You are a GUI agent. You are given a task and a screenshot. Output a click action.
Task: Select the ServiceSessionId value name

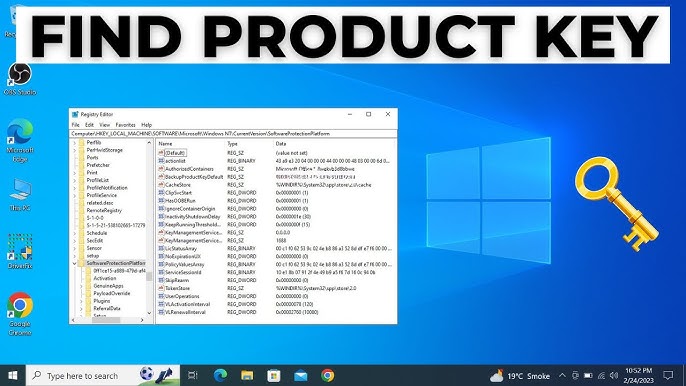[x=183, y=272]
